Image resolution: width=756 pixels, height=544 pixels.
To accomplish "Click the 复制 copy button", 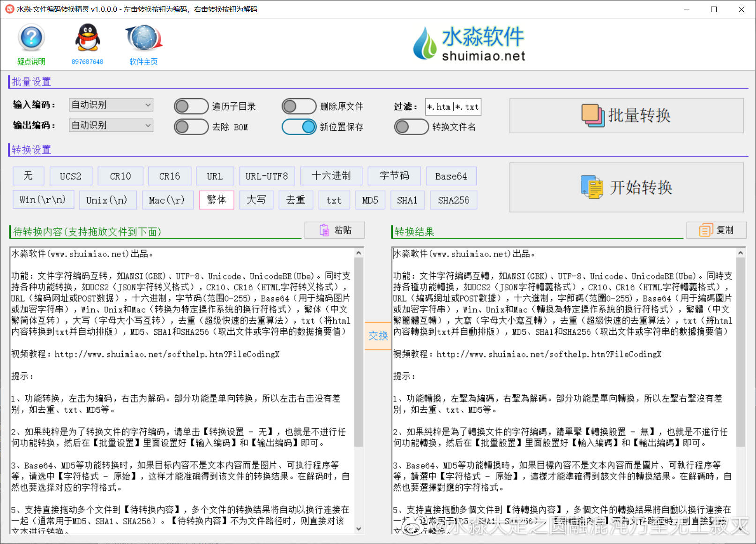I will click(717, 230).
